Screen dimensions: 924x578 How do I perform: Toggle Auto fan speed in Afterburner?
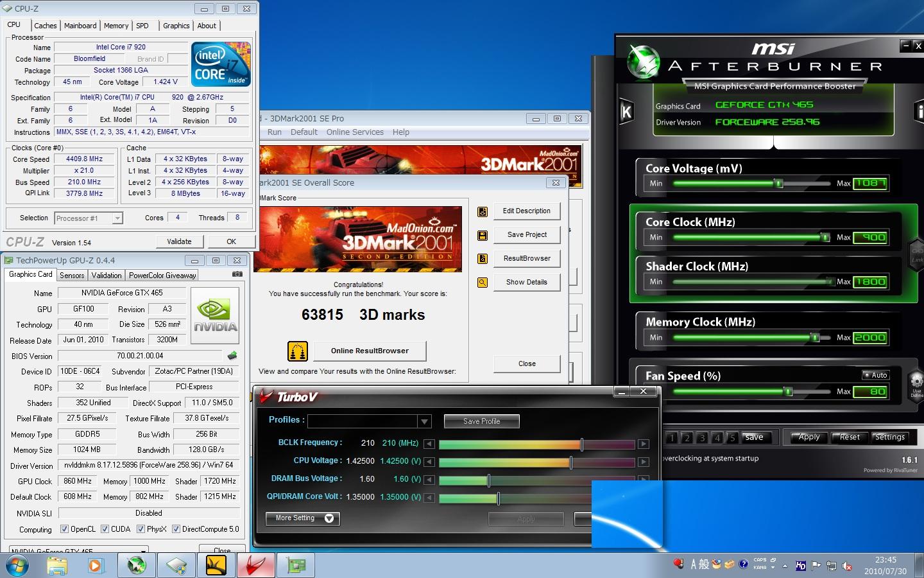click(876, 375)
